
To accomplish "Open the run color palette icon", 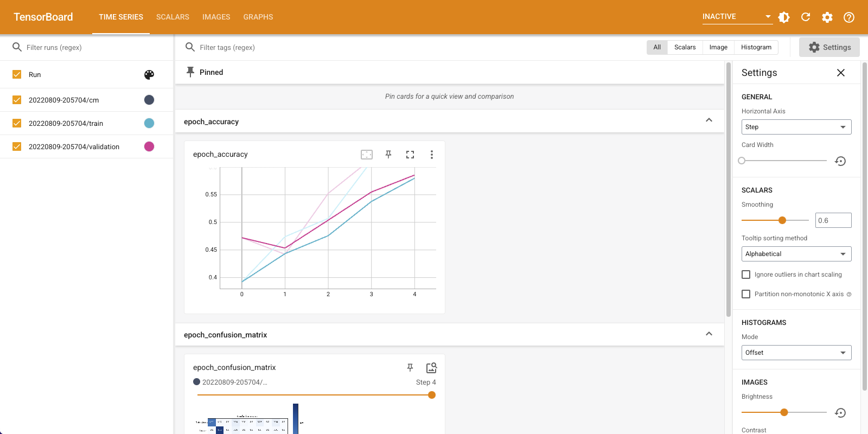I will [x=149, y=75].
